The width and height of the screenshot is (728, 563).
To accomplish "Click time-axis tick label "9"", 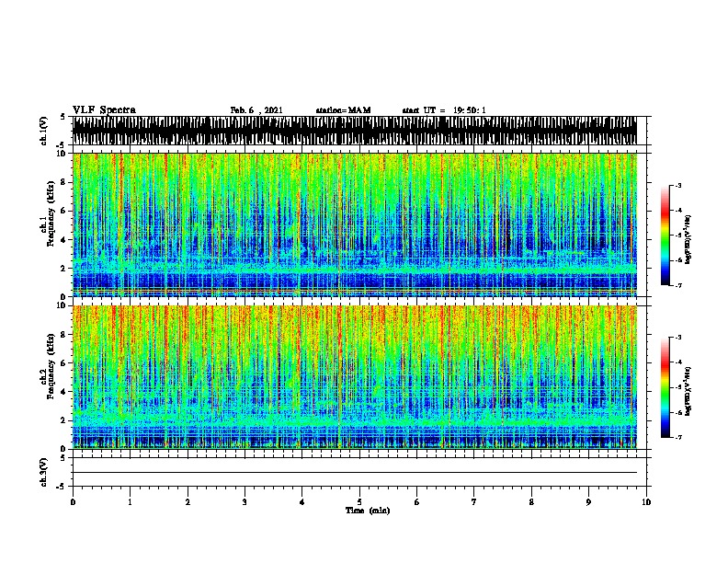I will coord(588,502).
